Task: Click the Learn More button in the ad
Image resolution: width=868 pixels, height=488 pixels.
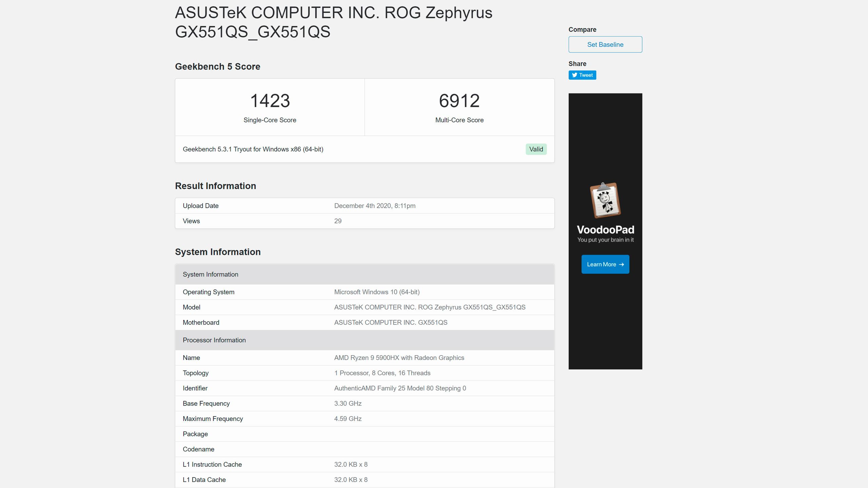Action: click(x=605, y=264)
